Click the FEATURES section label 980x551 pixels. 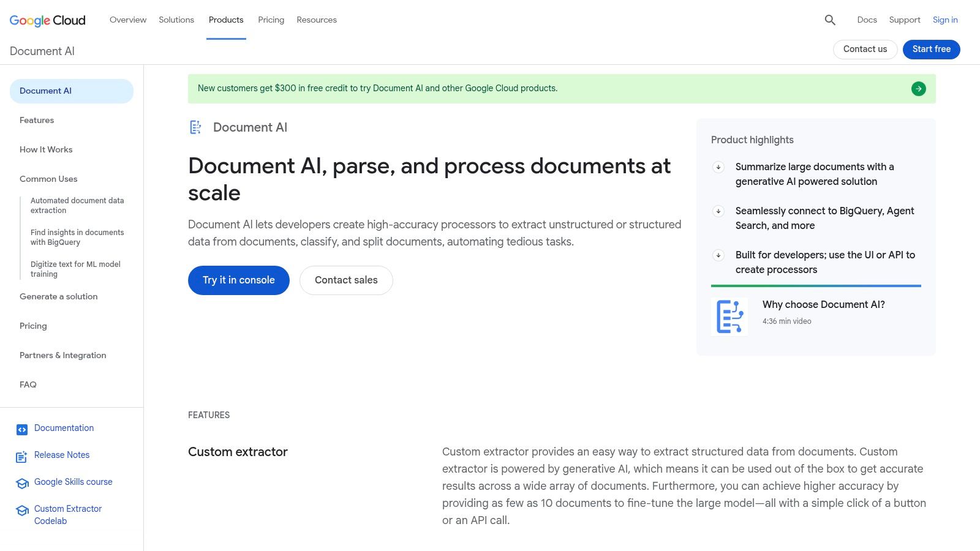[209, 415]
